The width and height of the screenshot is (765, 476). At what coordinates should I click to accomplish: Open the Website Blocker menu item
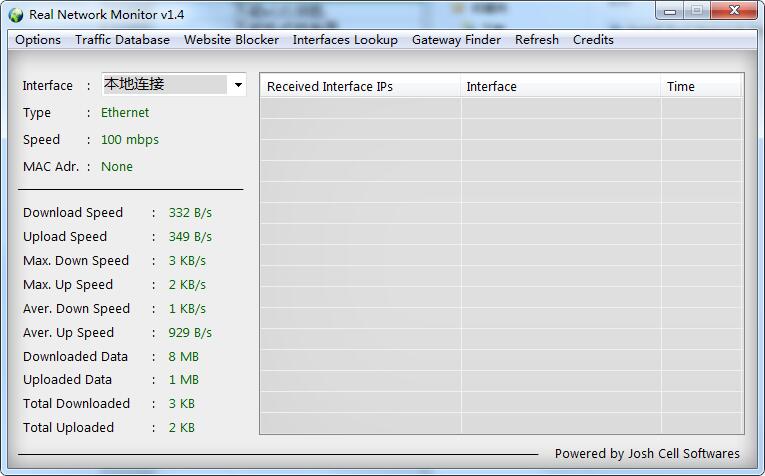tap(231, 40)
